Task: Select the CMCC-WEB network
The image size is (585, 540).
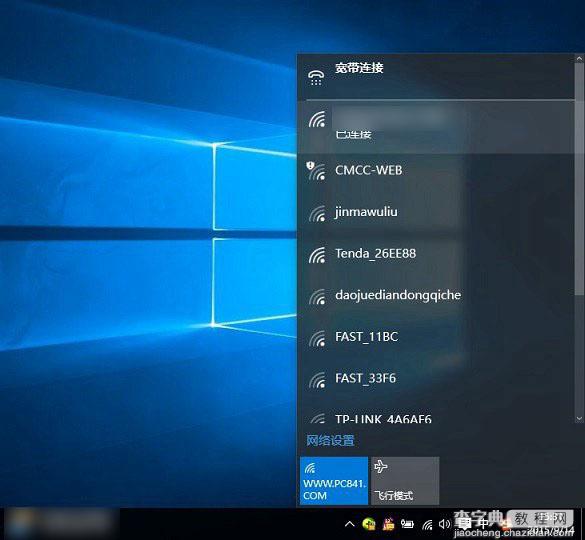Action: coord(436,171)
